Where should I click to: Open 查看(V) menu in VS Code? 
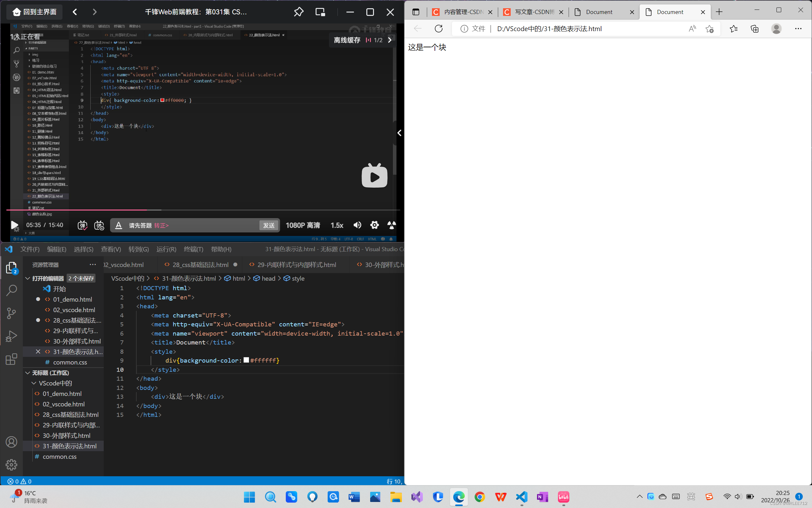pyautogui.click(x=111, y=249)
